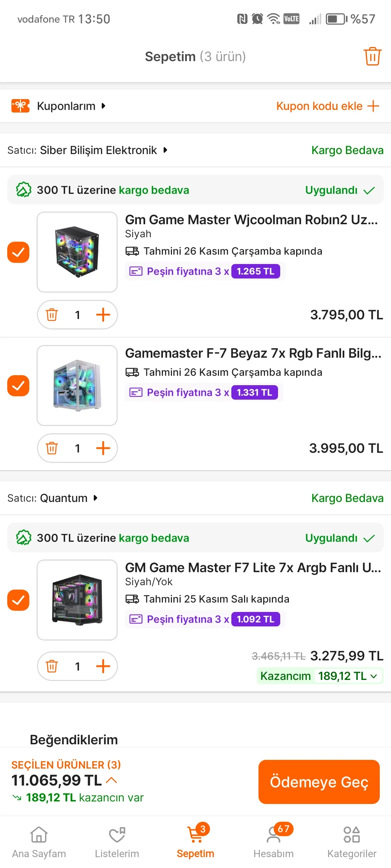Go to Ana Sayfam tab
This screenshot has width=391, height=868.
pos(39,842)
